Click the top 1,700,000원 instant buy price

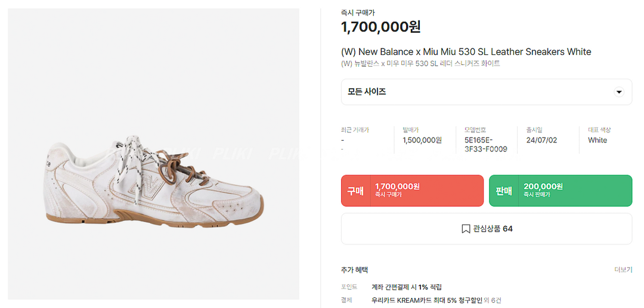click(x=380, y=27)
